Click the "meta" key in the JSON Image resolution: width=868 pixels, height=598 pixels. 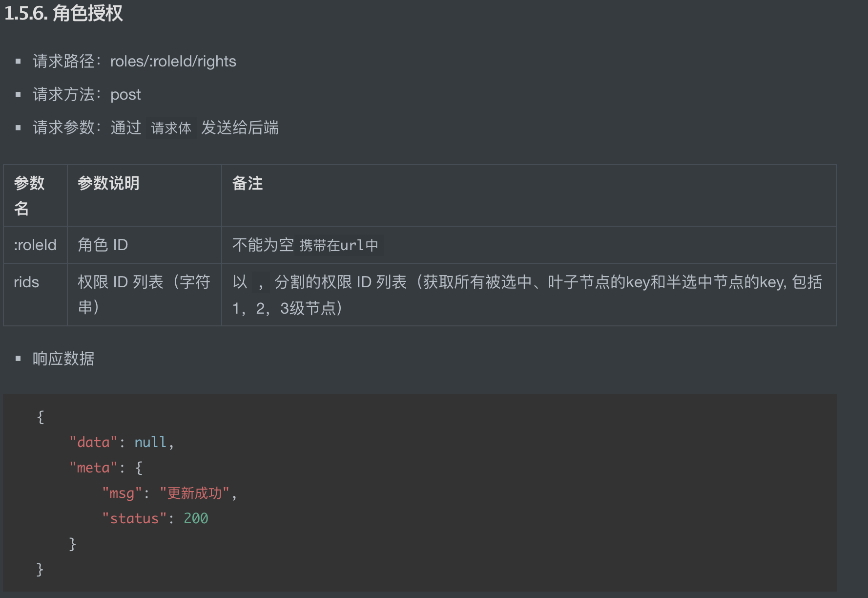pos(93,468)
